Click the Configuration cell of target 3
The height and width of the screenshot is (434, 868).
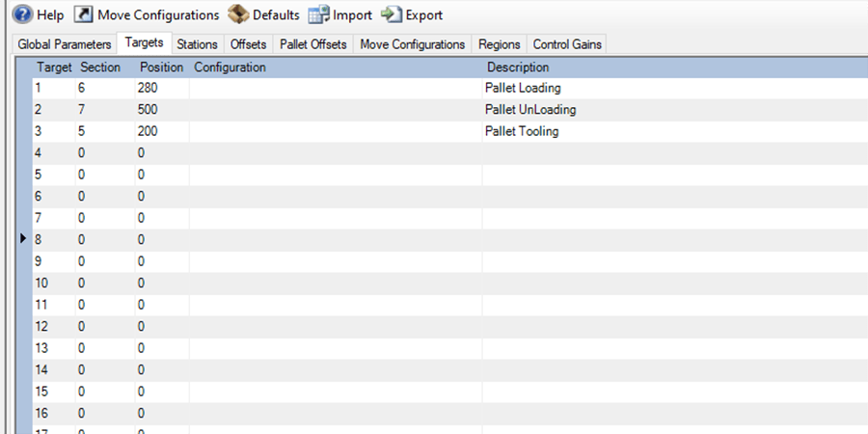(x=336, y=131)
